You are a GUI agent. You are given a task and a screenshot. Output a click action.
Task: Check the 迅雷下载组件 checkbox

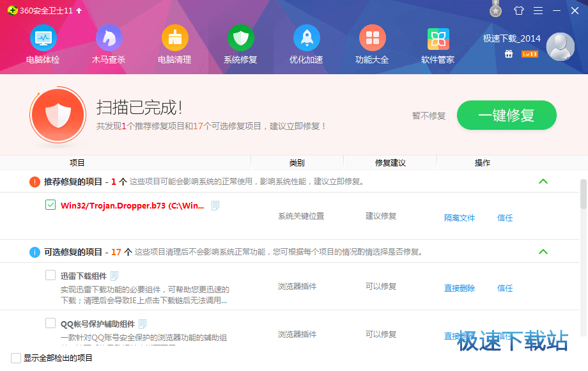pos(50,275)
